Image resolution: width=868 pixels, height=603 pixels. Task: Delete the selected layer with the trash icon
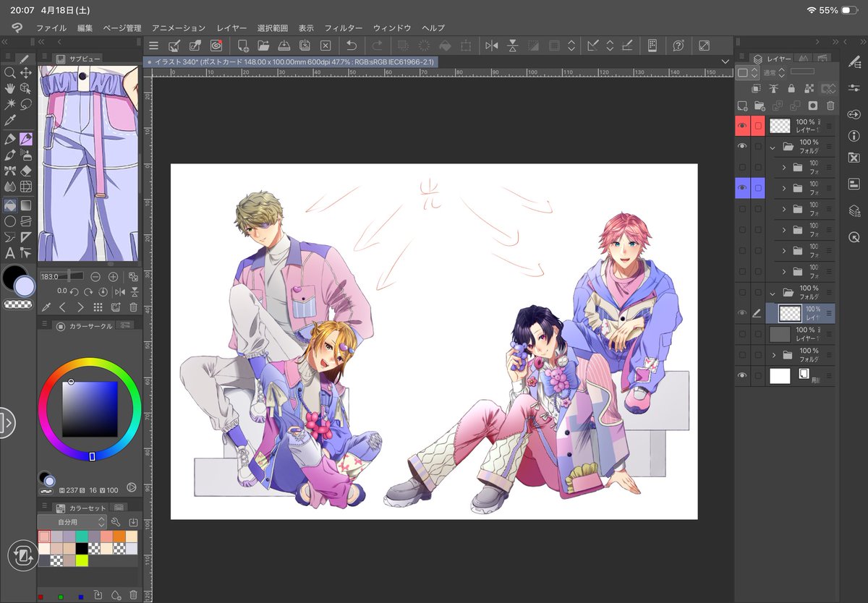tap(830, 106)
